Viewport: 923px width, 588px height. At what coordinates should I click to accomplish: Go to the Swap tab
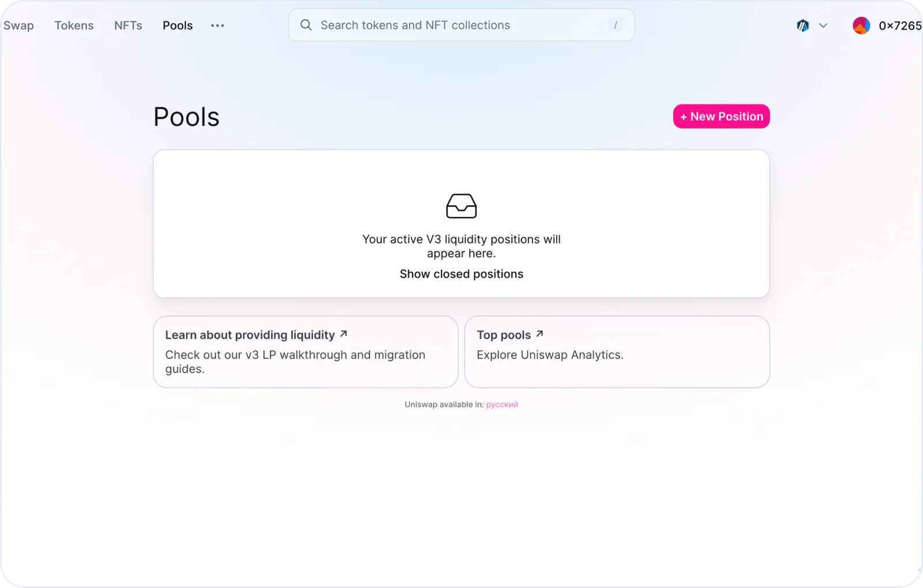pyautogui.click(x=18, y=25)
